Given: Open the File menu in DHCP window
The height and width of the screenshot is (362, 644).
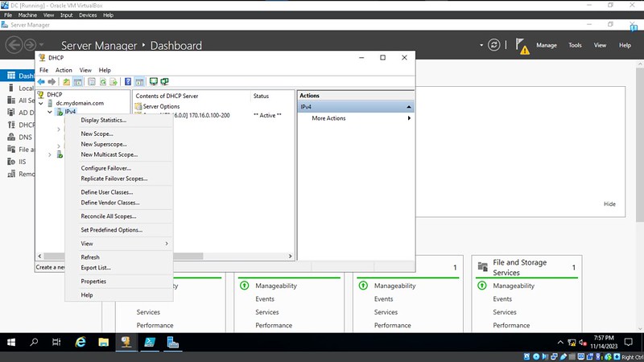Looking at the screenshot, I should click(43, 70).
